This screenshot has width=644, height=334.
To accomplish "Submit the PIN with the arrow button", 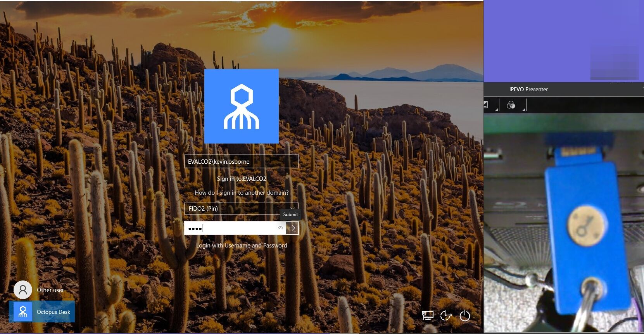I will [292, 228].
